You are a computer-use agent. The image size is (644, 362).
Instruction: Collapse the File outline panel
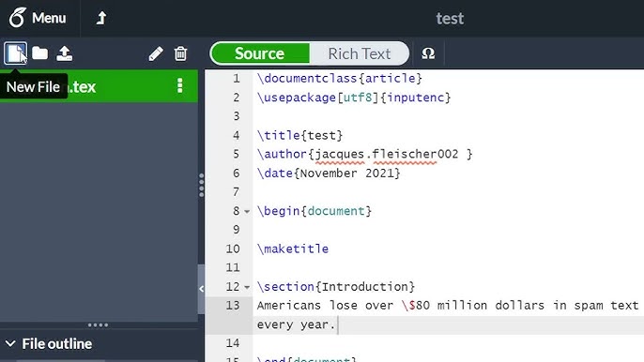point(10,343)
